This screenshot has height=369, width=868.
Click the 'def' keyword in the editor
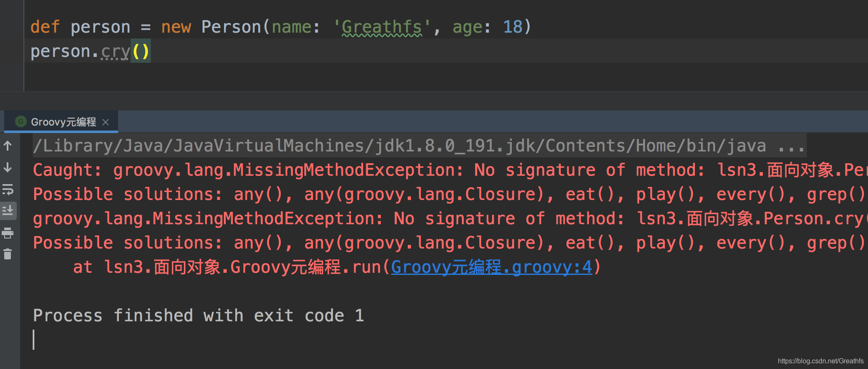coord(45,27)
